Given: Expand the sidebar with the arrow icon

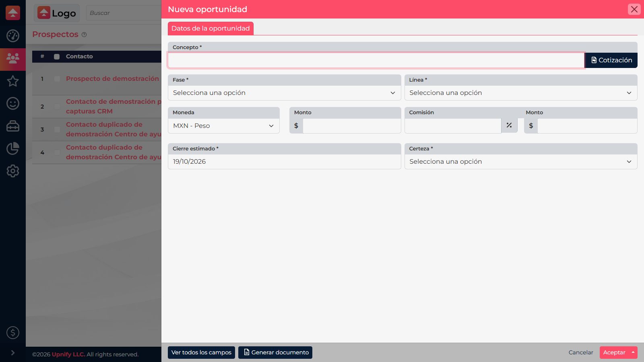Looking at the screenshot, I should pos(13,353).
